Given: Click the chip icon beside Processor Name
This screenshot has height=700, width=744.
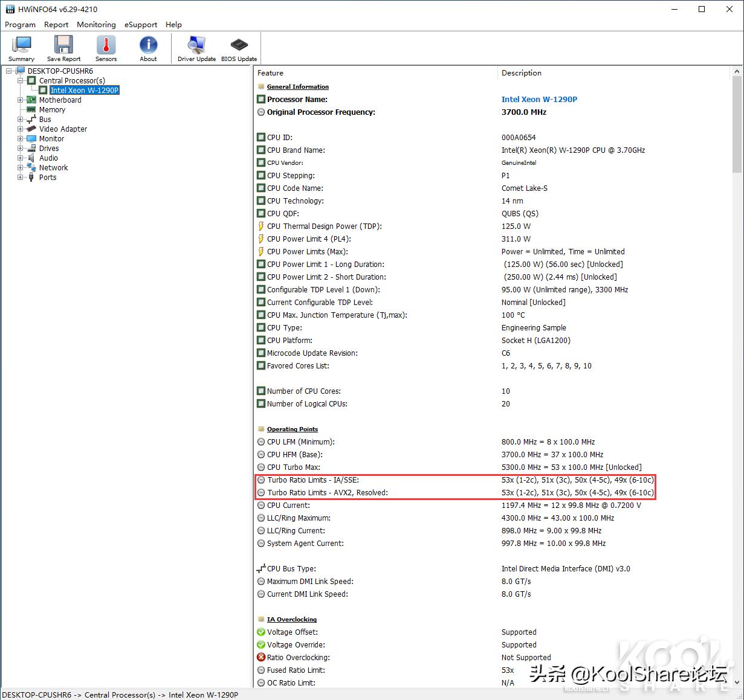Looking at the screenshot, I should [x=261, y=100].
